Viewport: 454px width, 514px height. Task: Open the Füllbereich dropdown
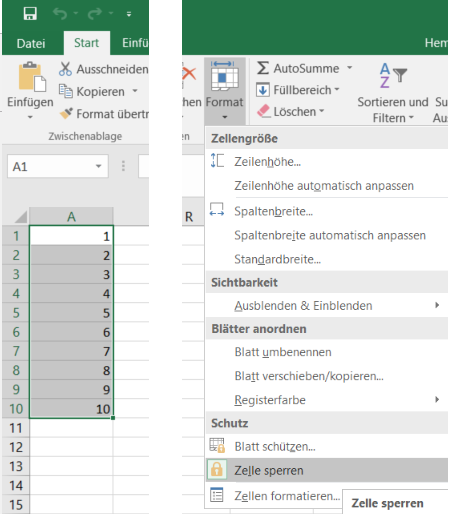click(337, 89)
